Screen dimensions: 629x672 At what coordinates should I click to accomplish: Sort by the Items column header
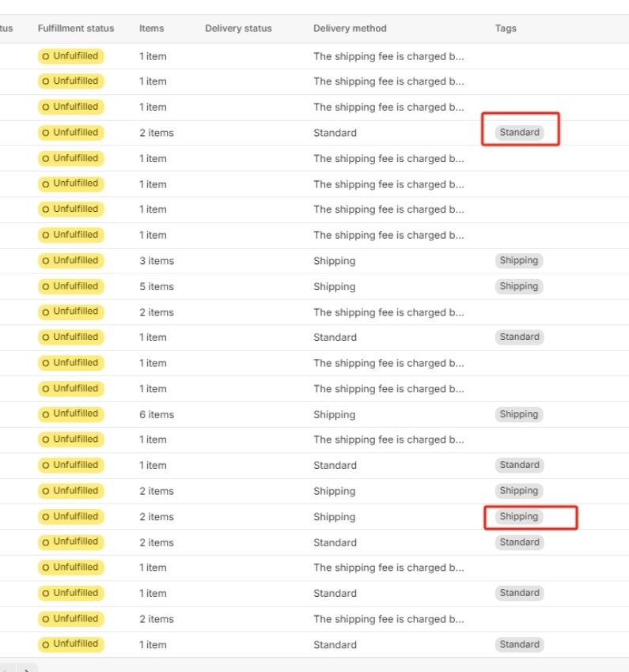coord(151,28)
